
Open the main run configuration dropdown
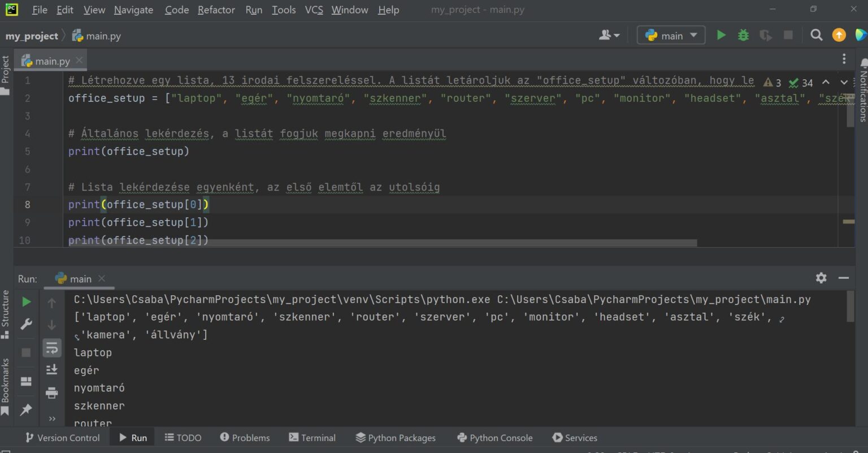click(671, 35)
